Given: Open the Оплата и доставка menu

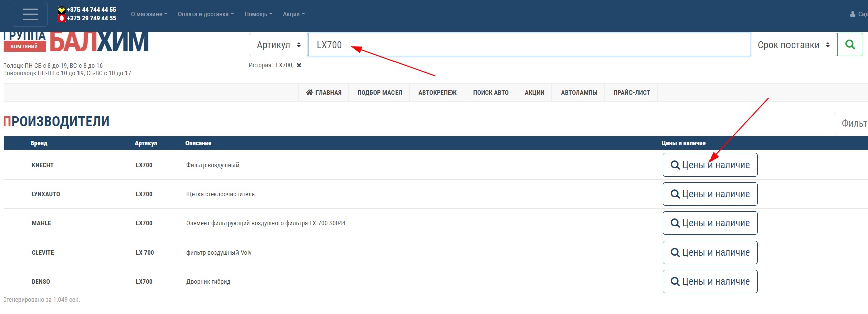Looking at the screenshot, I should 206,14.
